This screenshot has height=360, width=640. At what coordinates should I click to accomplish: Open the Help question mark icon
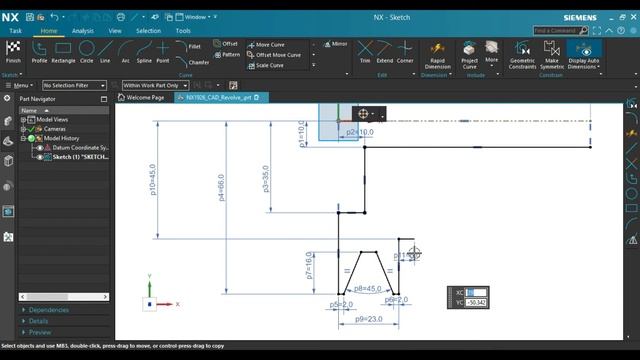621,31
